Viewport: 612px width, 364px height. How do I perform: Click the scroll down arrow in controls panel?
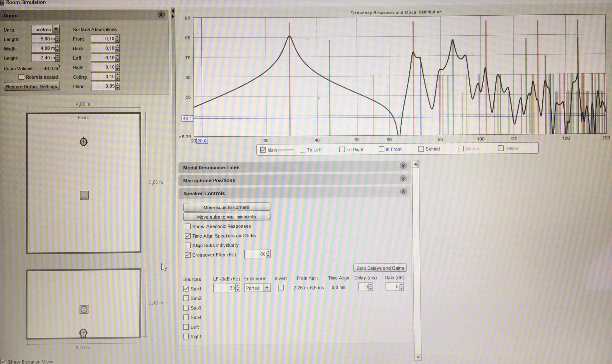pyautogui.click(x=418, y=357)
